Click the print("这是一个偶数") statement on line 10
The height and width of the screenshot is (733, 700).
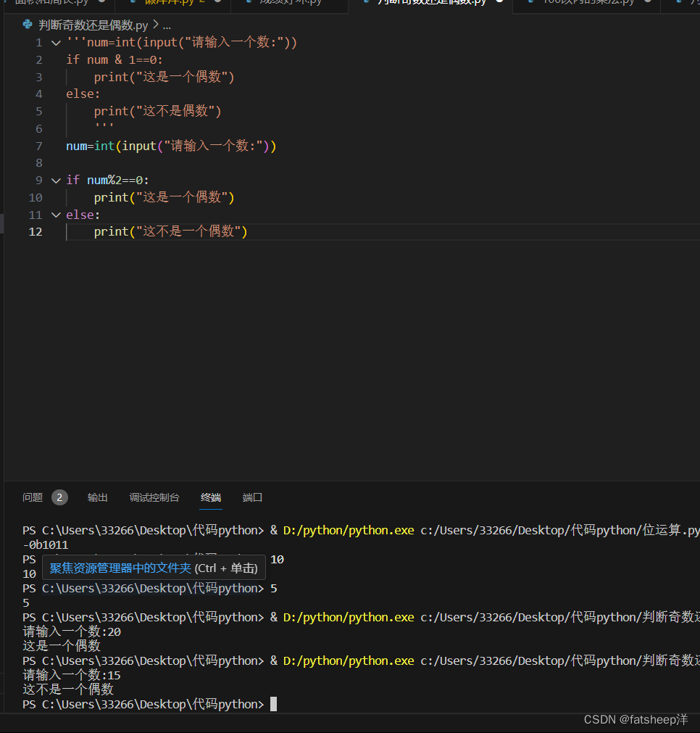[x=164, y=197]
